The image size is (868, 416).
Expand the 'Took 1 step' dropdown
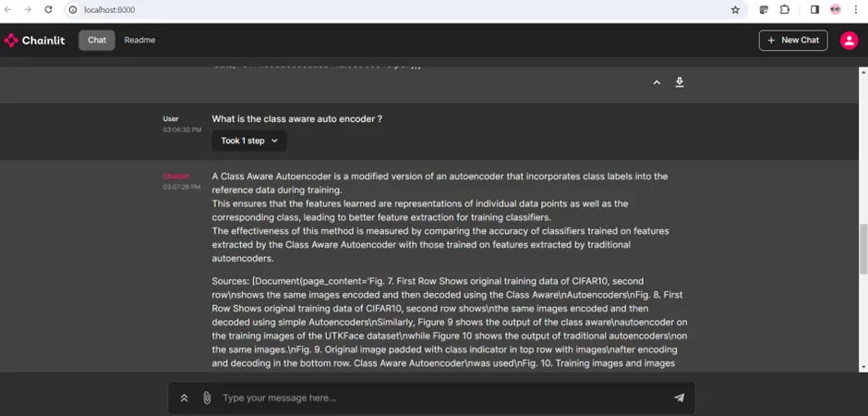tap(249, 141)
